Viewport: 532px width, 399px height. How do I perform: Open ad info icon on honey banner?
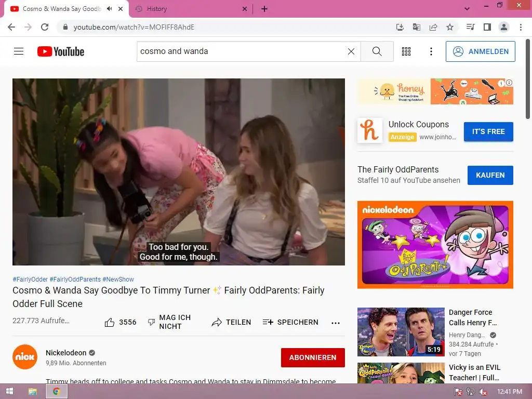pyautogui.click(x=509, y=83)
